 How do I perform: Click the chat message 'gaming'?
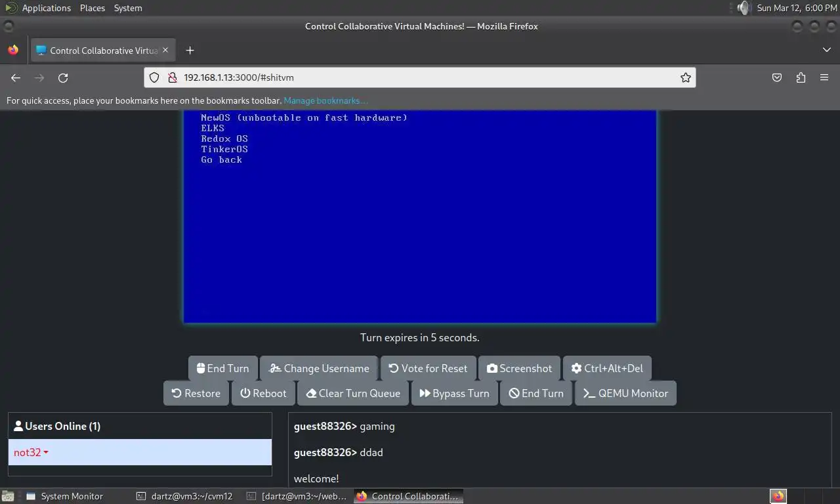pyautogui.click(x=377, y=426)
